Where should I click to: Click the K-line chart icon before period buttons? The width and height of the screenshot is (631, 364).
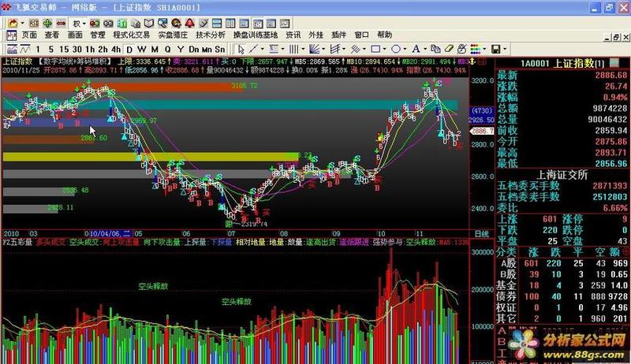point(12,50)
